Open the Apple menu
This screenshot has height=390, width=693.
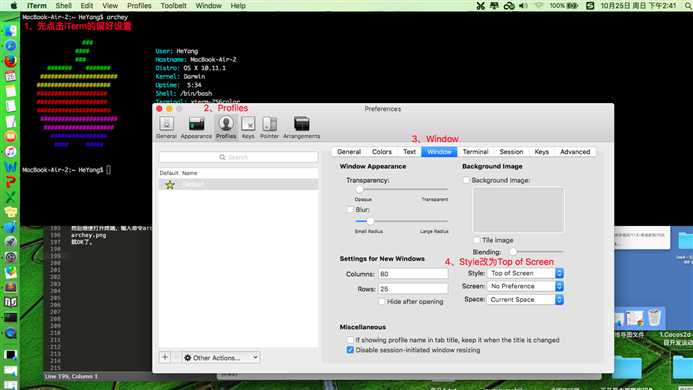point(14,6)
